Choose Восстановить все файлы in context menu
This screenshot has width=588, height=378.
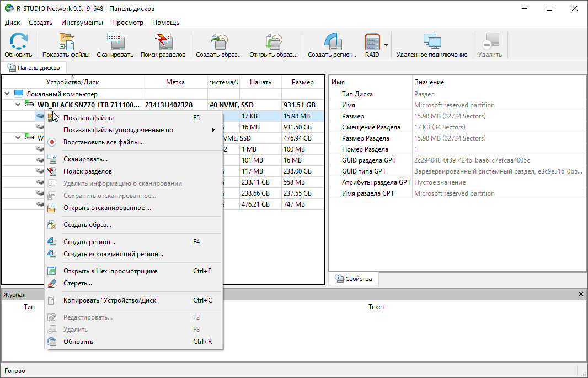pos(103,142)
